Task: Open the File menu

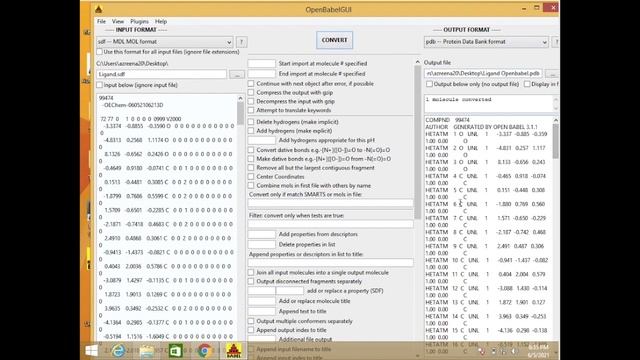Action: click(101, 21)
